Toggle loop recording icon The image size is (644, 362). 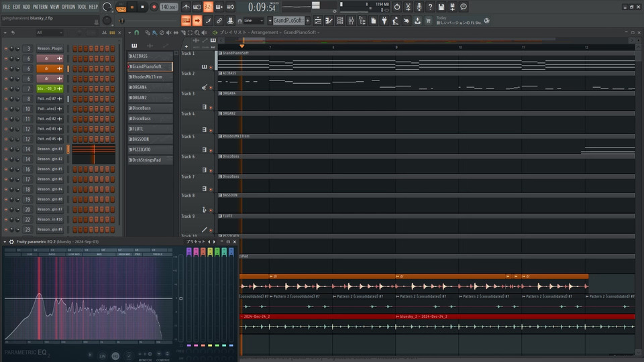point(230,7)
